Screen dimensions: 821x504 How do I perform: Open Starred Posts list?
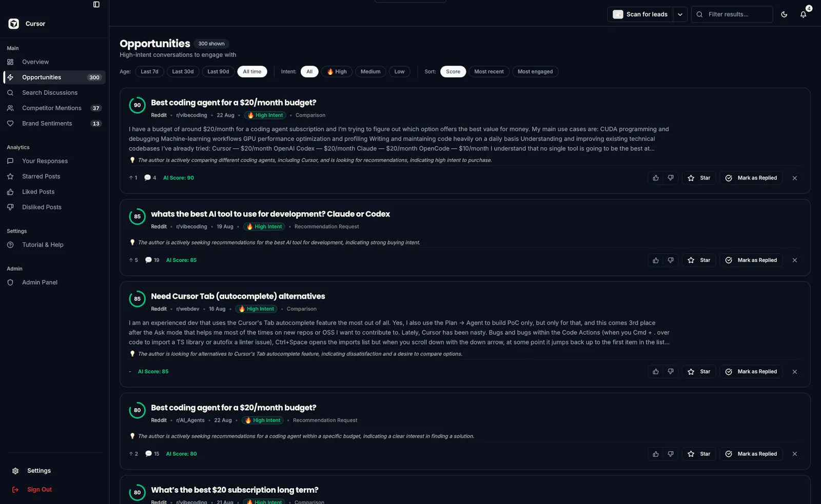pyautogui.click(x=54, y=176)
